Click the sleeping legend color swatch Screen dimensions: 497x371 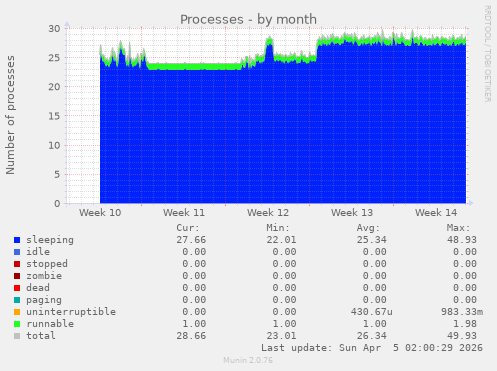tap(17, 240)
